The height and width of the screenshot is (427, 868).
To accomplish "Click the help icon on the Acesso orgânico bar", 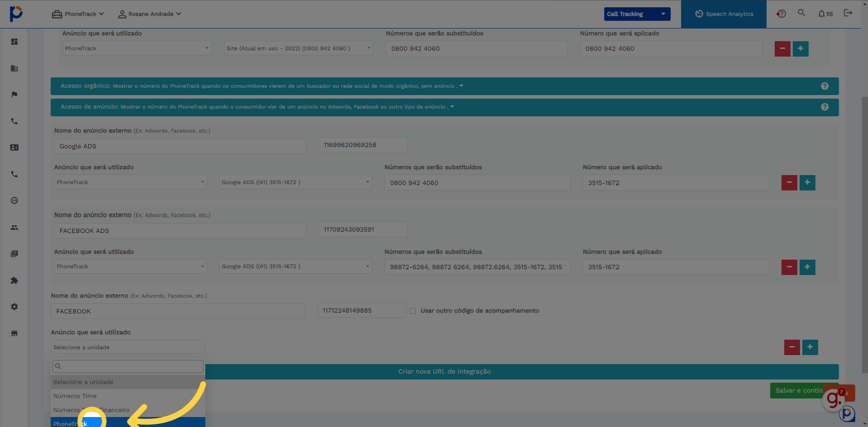I will pos(825,86).
